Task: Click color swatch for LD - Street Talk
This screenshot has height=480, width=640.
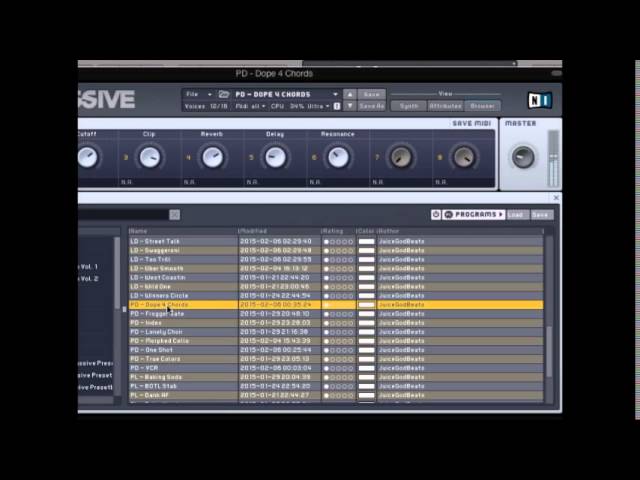Action: tap(367, 242)
